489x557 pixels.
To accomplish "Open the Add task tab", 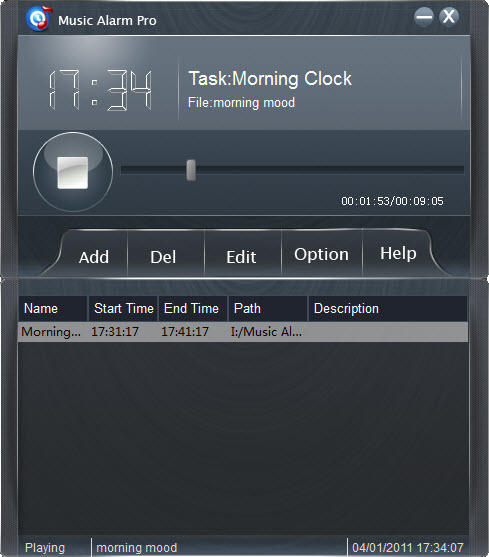I will pyautogui.click(x=94, y=257).
